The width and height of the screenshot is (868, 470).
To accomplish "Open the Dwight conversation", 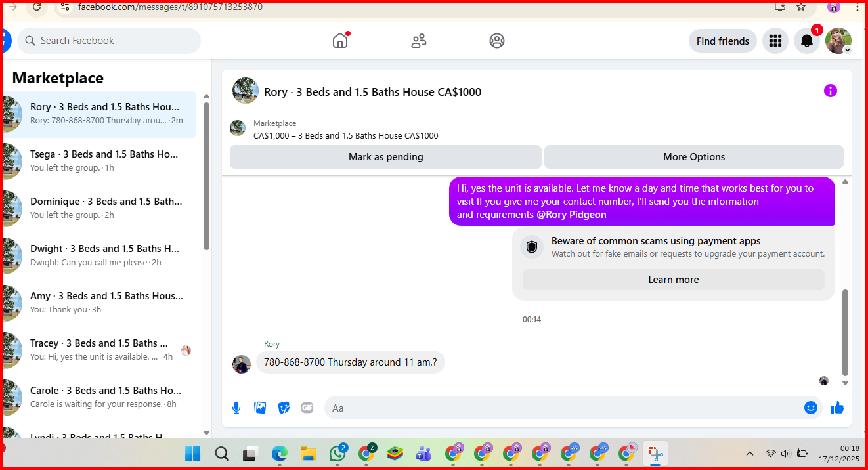I will [x=100, y=256].
